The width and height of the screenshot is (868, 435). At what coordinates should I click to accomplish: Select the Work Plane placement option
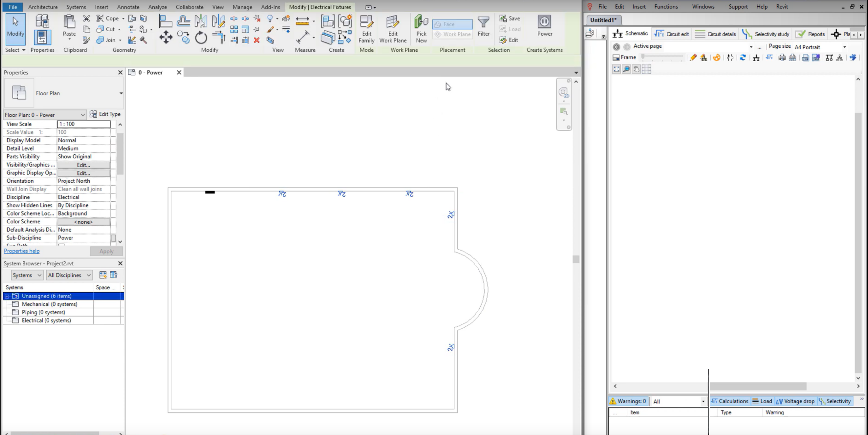point(452,34)
